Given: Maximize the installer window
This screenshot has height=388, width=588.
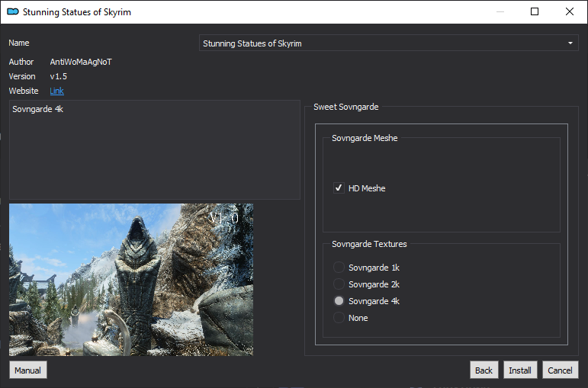Looking at the screenshot, I should [535, 11].
